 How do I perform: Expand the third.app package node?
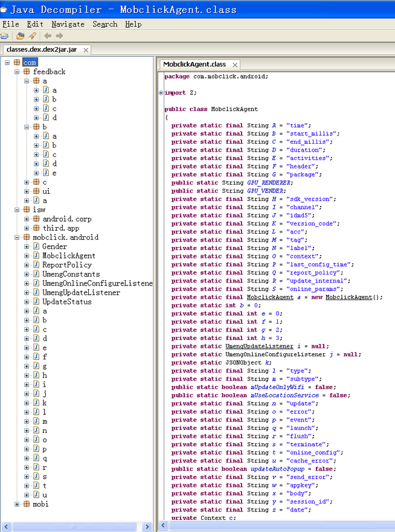tap(27, 228)
